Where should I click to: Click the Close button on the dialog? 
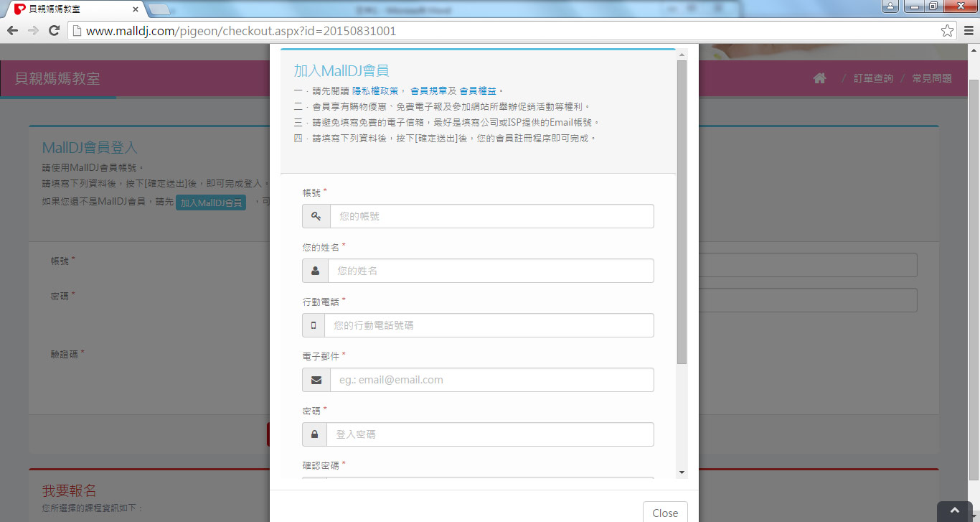tap(664, 512)
